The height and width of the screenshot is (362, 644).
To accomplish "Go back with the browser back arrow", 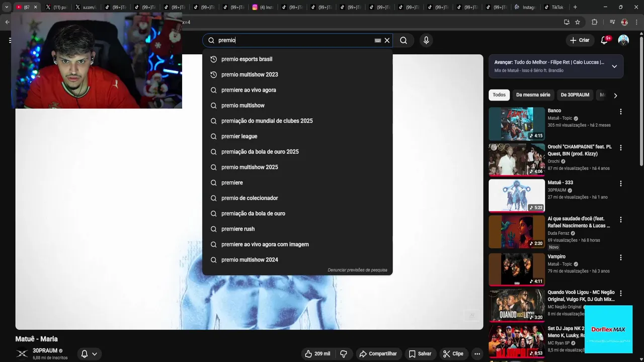I will point(7,22).
